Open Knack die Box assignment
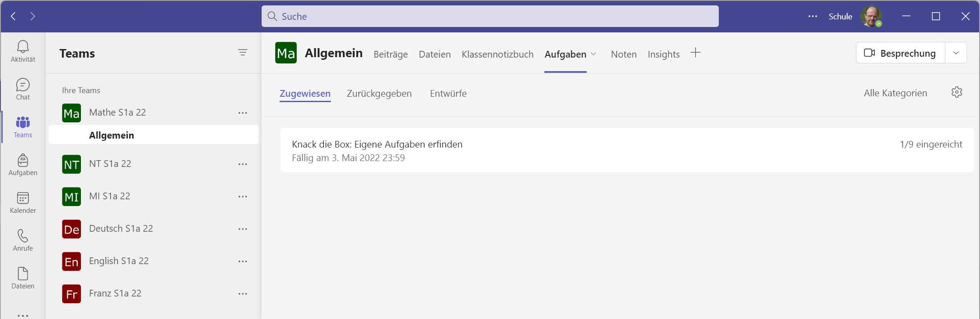 (x=377, y=144)
